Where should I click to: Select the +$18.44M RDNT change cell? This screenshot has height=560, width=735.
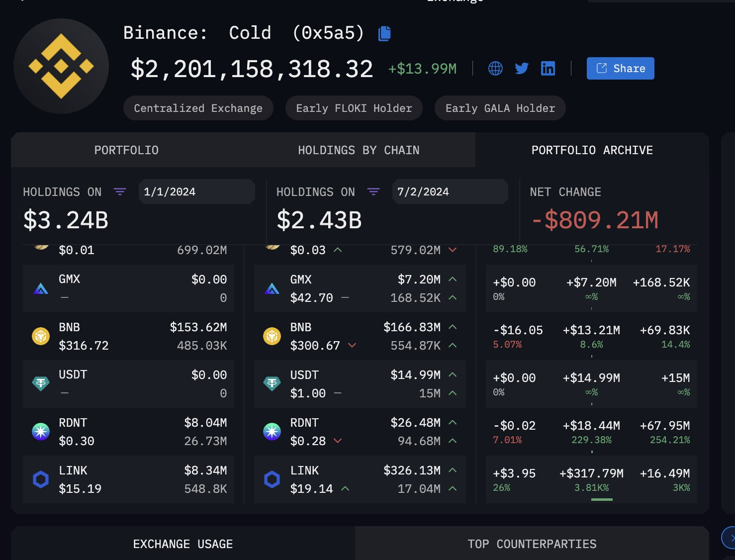pyautogui.click(x=591, y=426)
